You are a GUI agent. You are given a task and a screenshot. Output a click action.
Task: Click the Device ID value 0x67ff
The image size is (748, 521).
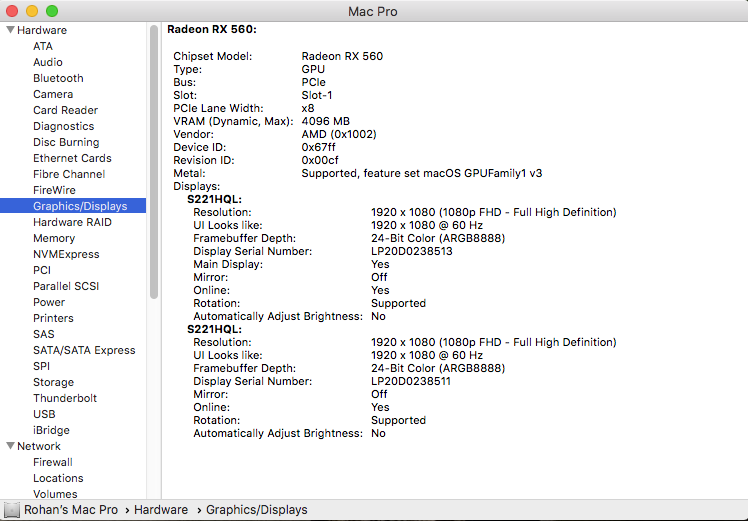[x=318, y=147]
